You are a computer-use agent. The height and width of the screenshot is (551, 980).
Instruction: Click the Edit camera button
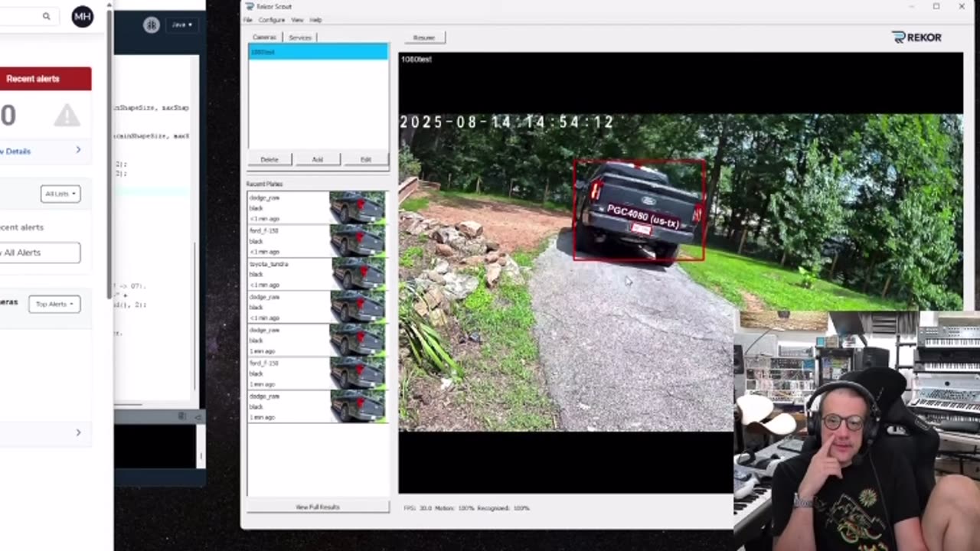365,159
